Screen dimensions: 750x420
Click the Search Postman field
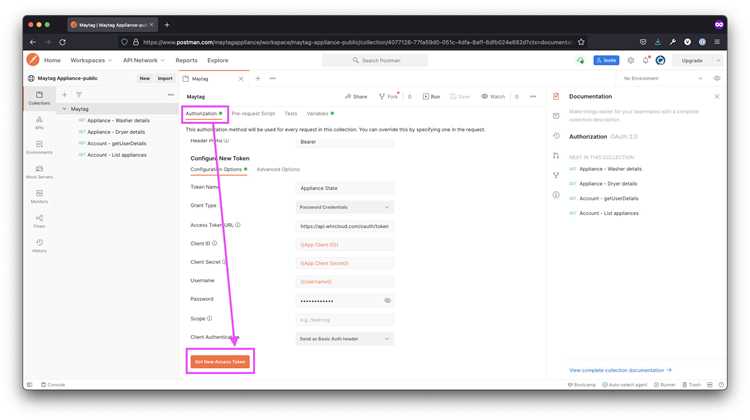click(375, 60)
